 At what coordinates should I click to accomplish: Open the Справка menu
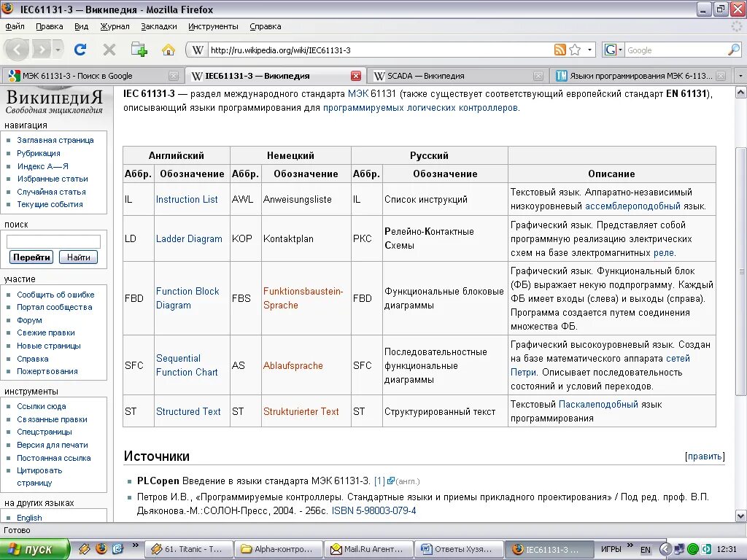[x=265, y=26]
